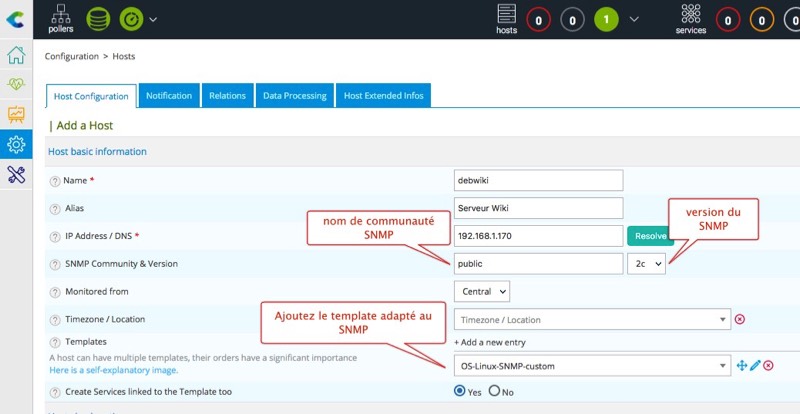Image resolution: width=800 pixels, height=414 pixels.
Task: Open the Reporting chart sidebar icon
Action: click(16, 115)
